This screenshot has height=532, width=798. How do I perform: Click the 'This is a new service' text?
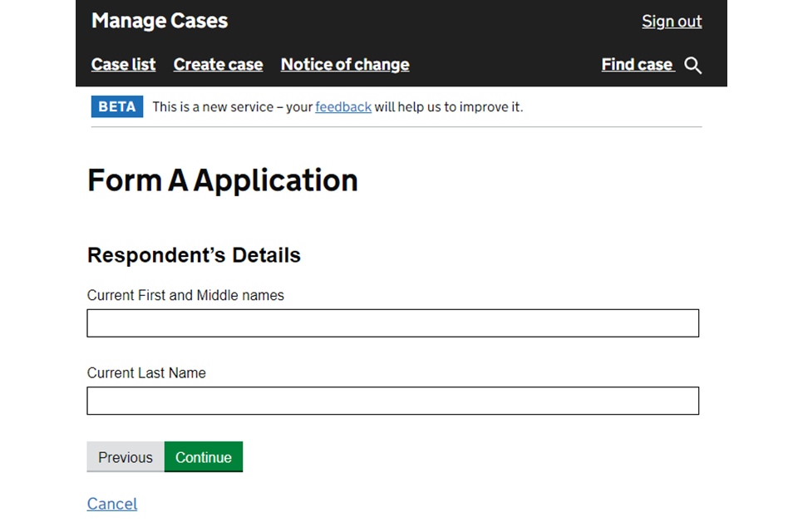point(214,107)
